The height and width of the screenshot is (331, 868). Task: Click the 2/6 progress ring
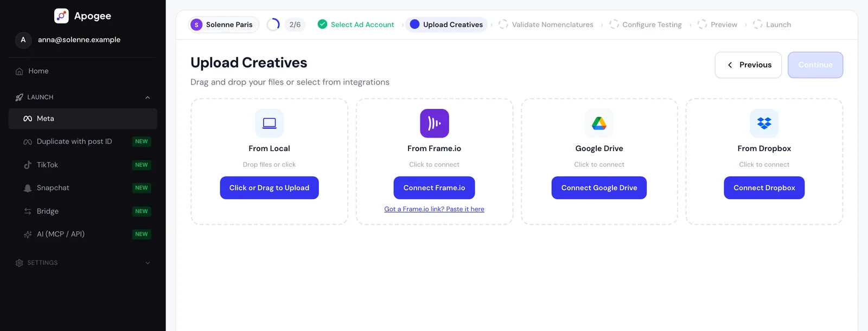273,24
